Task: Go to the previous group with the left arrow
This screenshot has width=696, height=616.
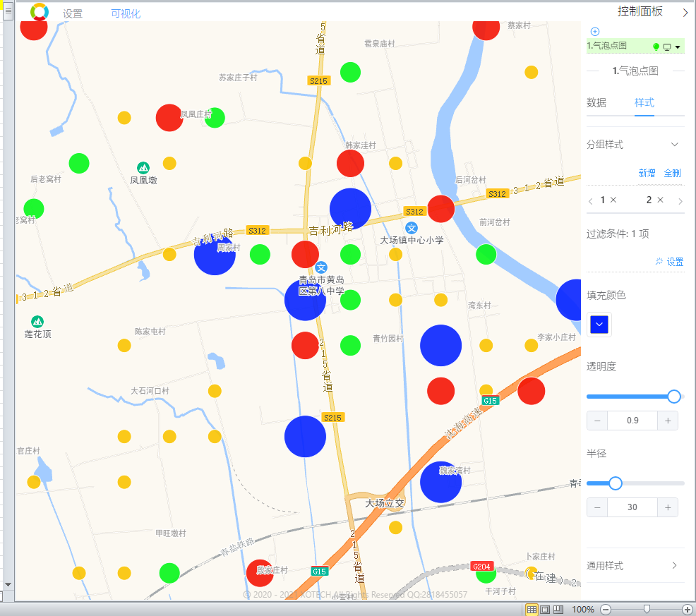Action: (x=590, y=201)
